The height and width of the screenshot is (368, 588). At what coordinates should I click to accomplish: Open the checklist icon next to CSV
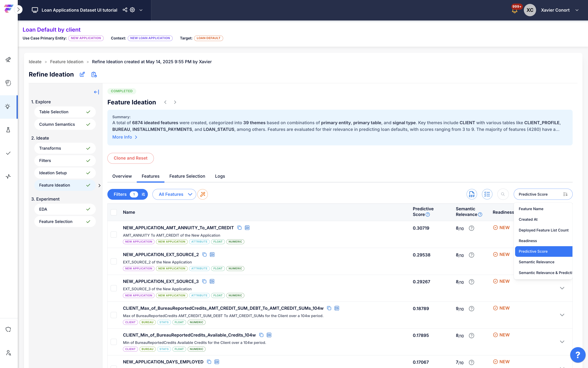487,194
